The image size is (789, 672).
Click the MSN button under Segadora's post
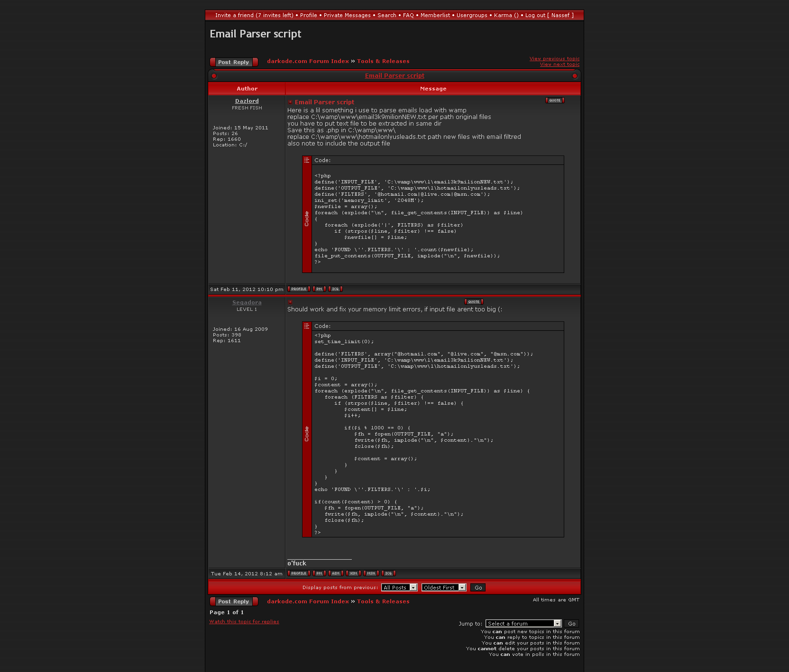tap(371, 573)
